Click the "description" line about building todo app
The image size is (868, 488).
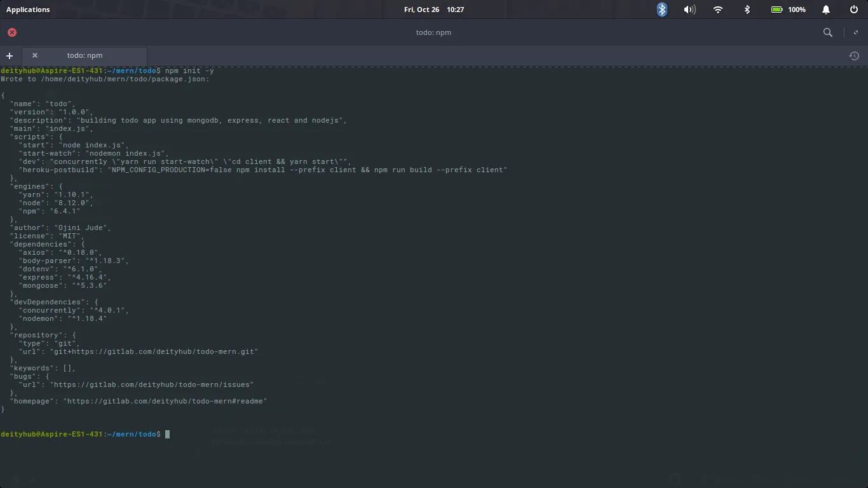179,120
